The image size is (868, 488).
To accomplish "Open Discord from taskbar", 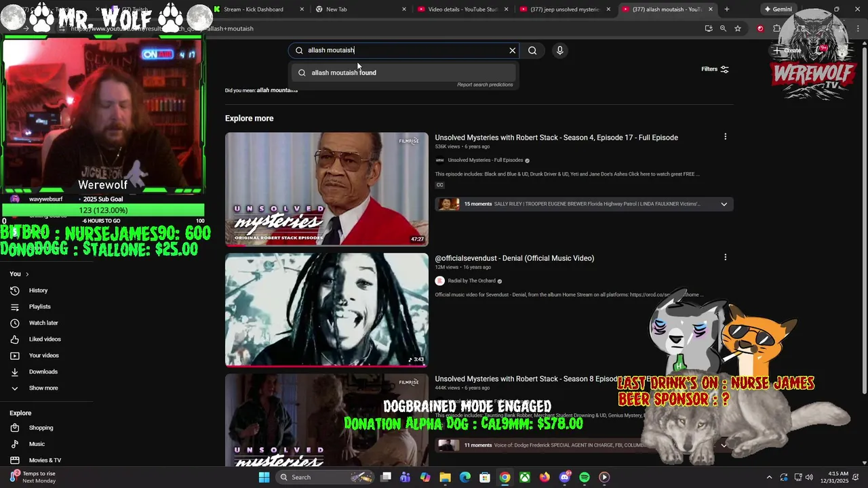I will tap(565, 477).
